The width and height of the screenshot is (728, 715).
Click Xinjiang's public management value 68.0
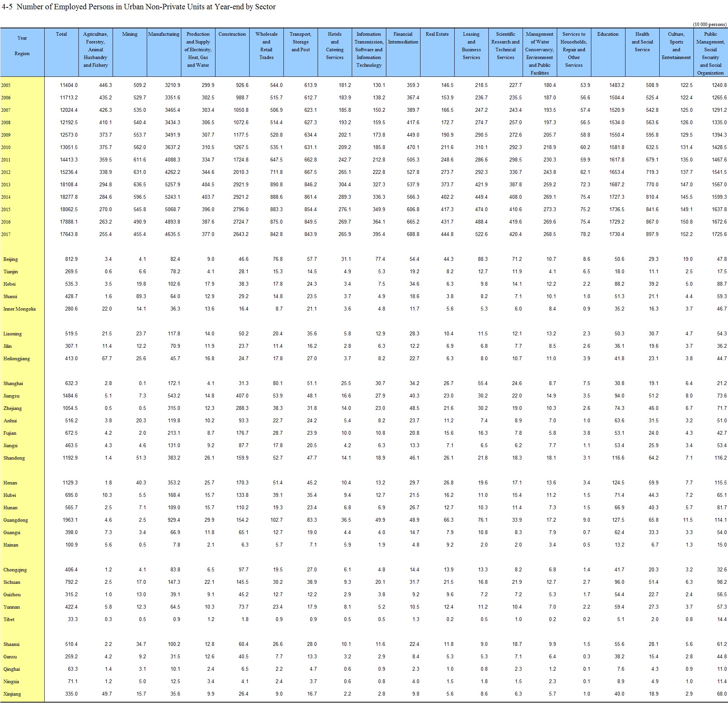point(722,694)
